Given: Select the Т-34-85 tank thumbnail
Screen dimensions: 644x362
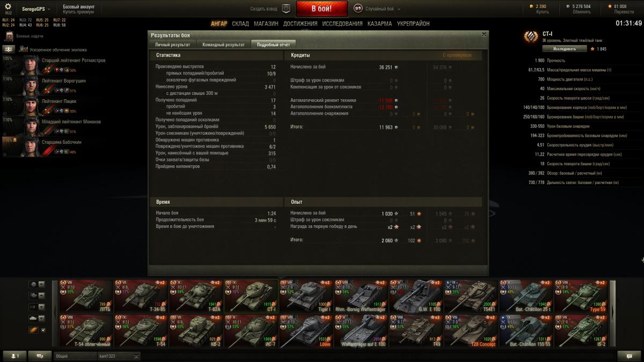Looking at the screenshot, I should (141, 295).
